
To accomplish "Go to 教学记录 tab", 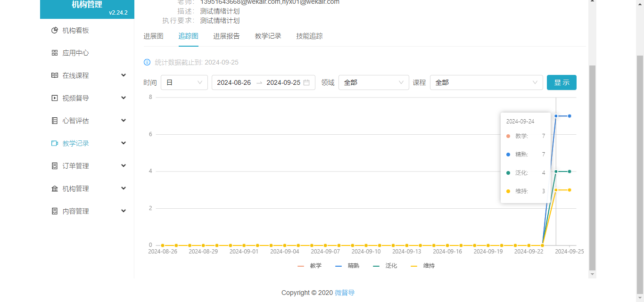I will (268, 36).
